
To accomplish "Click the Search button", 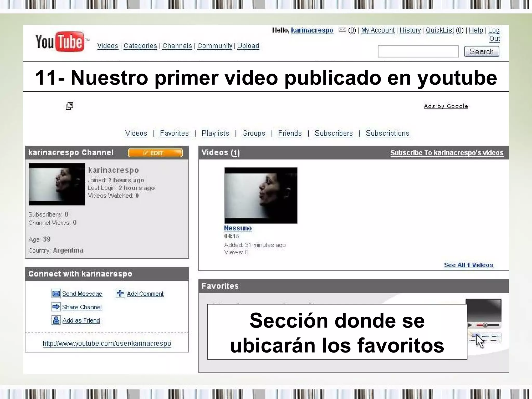I will pyautogui.click(x=482, y=51).
